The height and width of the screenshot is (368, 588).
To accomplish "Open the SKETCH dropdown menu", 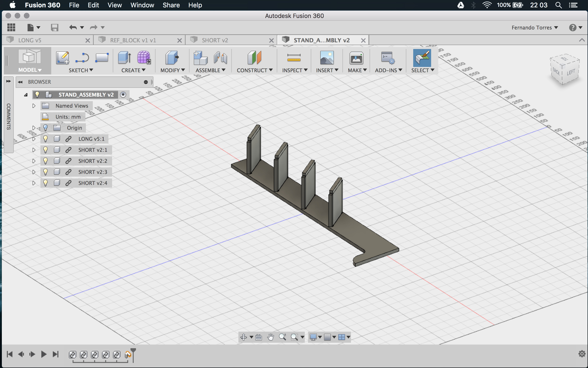I will (81, 70).
